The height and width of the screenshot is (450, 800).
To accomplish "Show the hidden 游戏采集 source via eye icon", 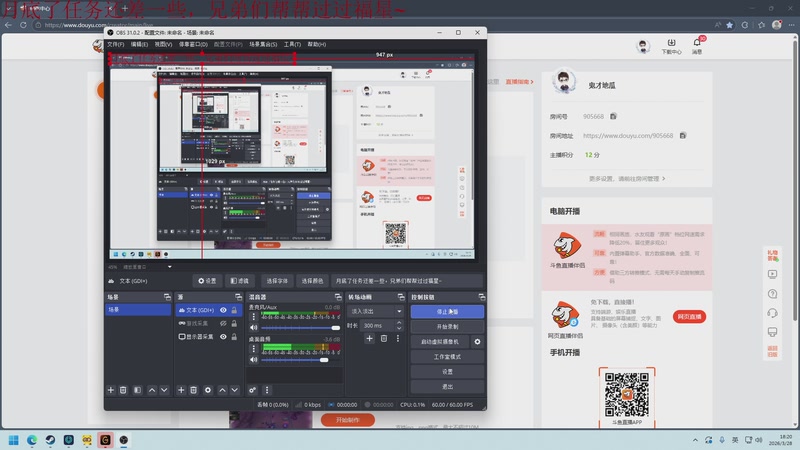I will pos(223,323).
